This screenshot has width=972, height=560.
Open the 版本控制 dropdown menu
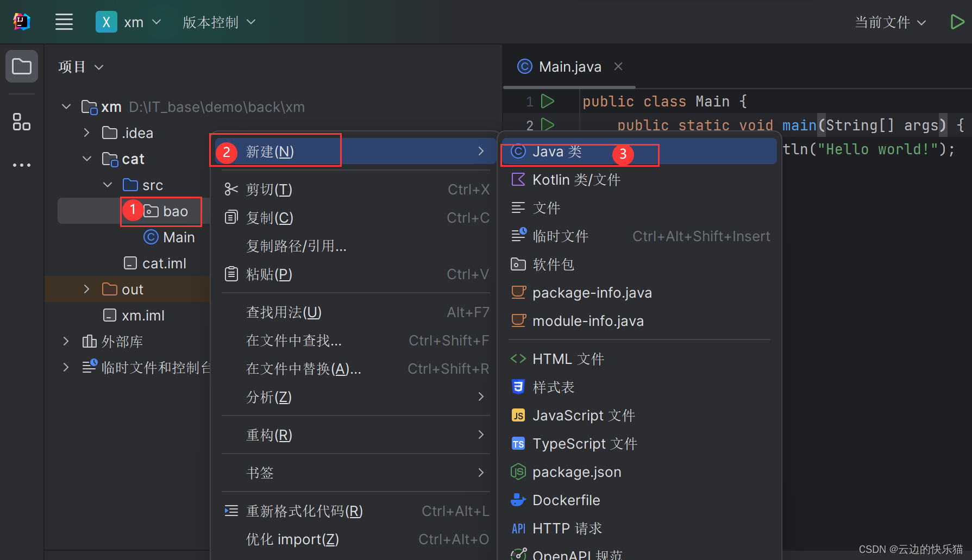[219, 22]
